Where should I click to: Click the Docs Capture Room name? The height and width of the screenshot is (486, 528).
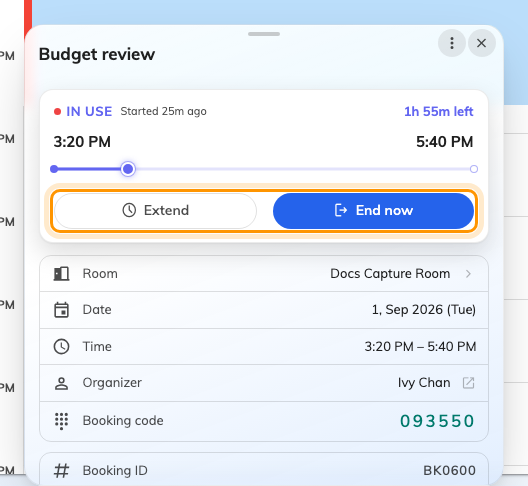[390, 274]
